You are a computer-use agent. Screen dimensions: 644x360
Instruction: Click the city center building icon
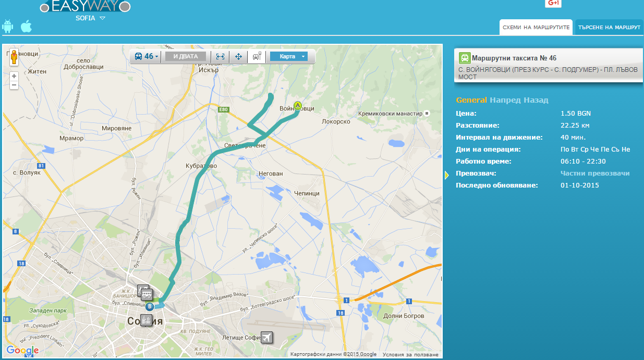click(x=146, y=320)
